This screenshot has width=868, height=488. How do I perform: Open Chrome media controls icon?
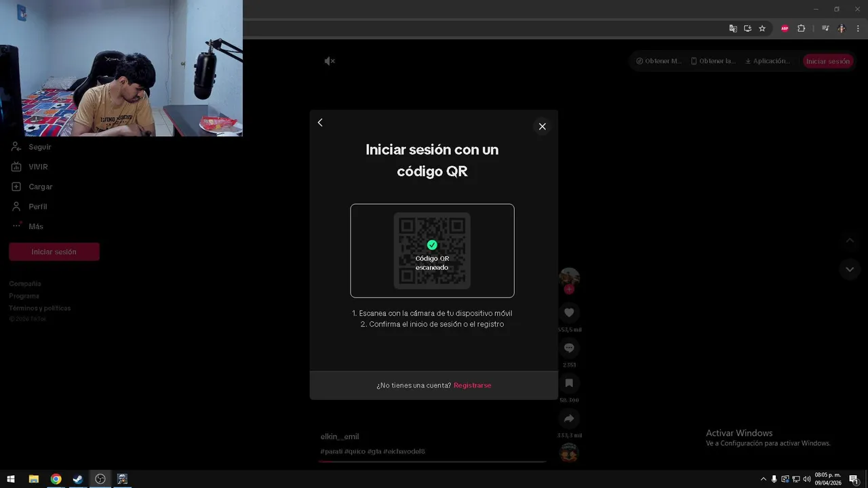tap(825, 28)
